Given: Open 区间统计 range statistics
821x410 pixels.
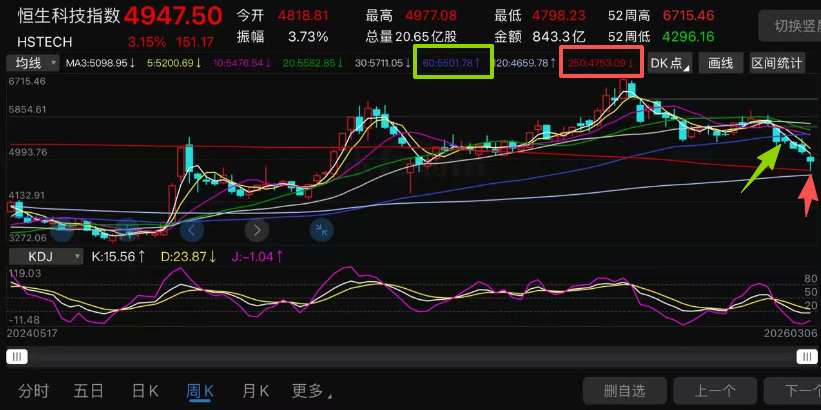Looking at the screenshot, I should pyautogui.click(x=777, y=64).
